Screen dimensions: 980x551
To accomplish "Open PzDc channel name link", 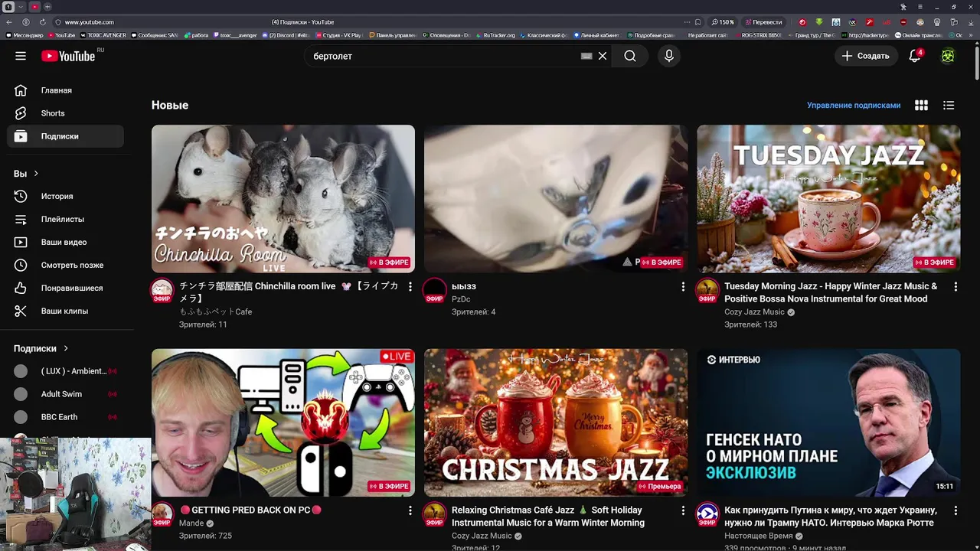I will (x=461, y=299).
